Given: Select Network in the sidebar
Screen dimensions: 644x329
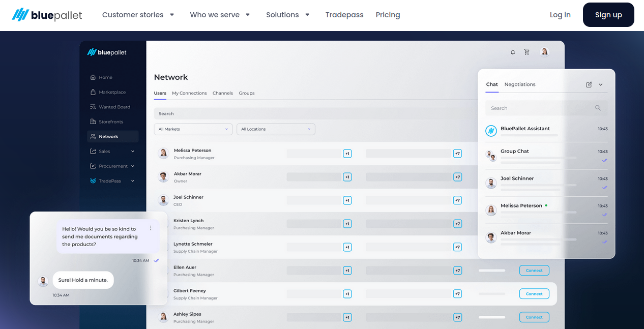Looking at the screenshot, I should (112, 136).
